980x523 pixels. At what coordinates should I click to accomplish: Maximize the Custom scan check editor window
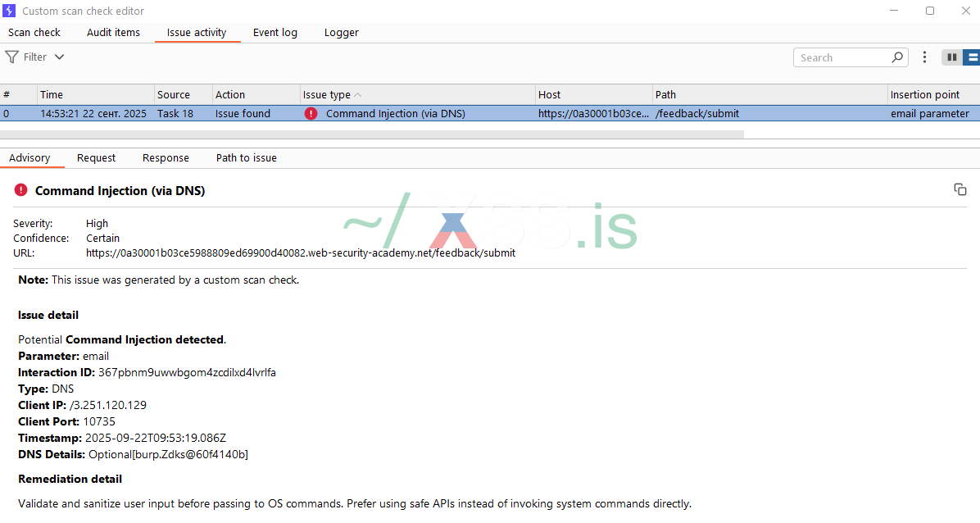click(x=930, y=11)
